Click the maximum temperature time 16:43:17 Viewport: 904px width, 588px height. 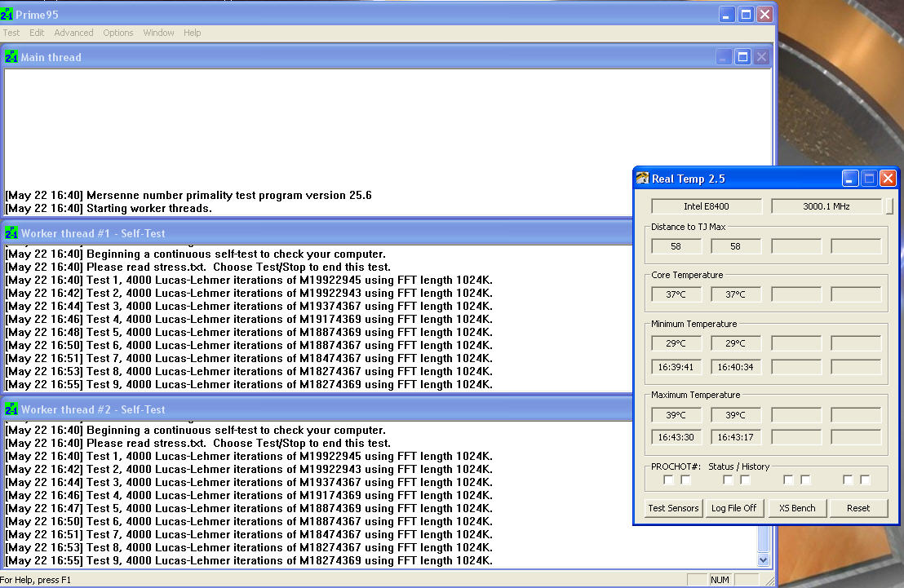pyautogui.click(x=736, y=437)
